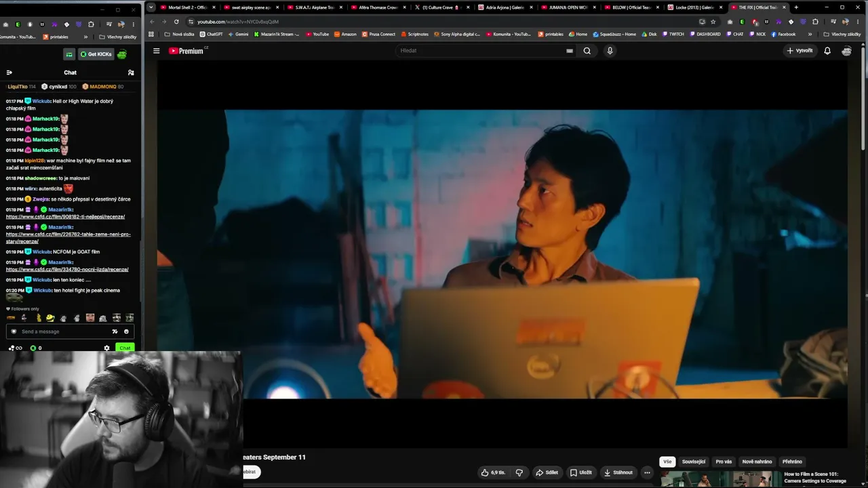Image resolution: width=868 pixels, height=488 pixels.
Task: Expand Všechny záložky folder in YouTube window
Action: 843,34
